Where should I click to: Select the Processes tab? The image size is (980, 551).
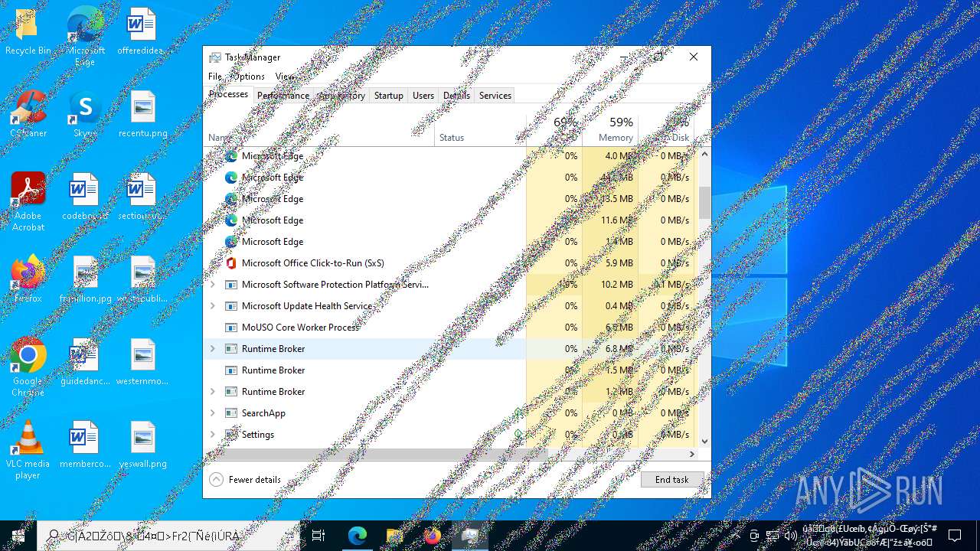click(228, 94)
